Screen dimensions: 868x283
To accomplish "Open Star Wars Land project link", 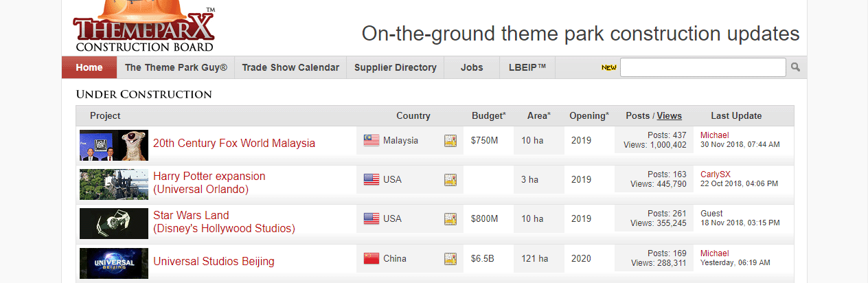I will (224, 222).
